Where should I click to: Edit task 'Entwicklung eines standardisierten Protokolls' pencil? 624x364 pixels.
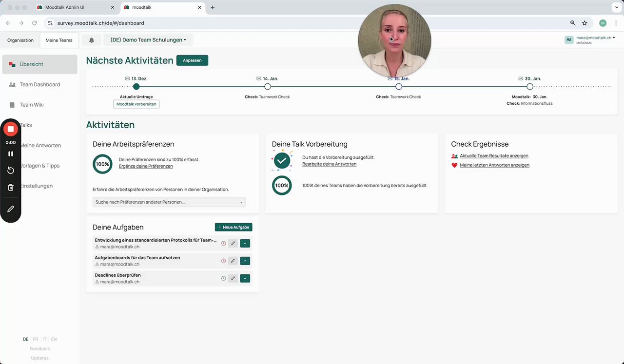[233, 243]
